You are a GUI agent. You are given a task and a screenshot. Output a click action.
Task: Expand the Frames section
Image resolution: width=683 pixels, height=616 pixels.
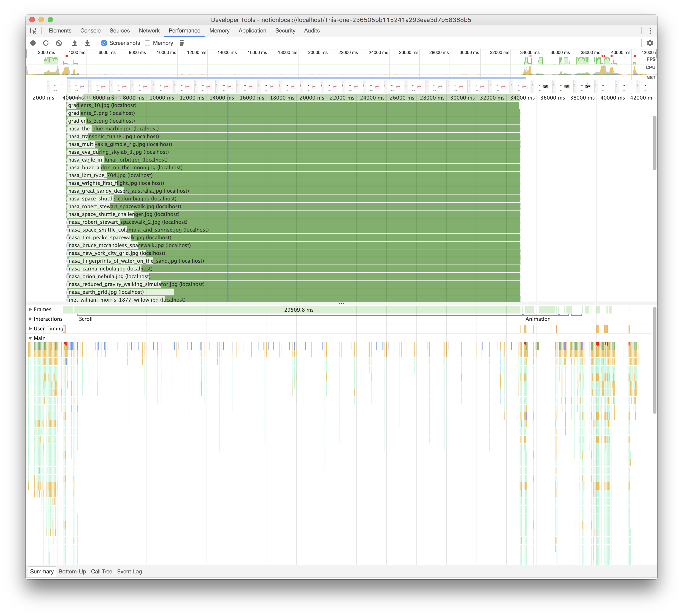click(30, 309)
